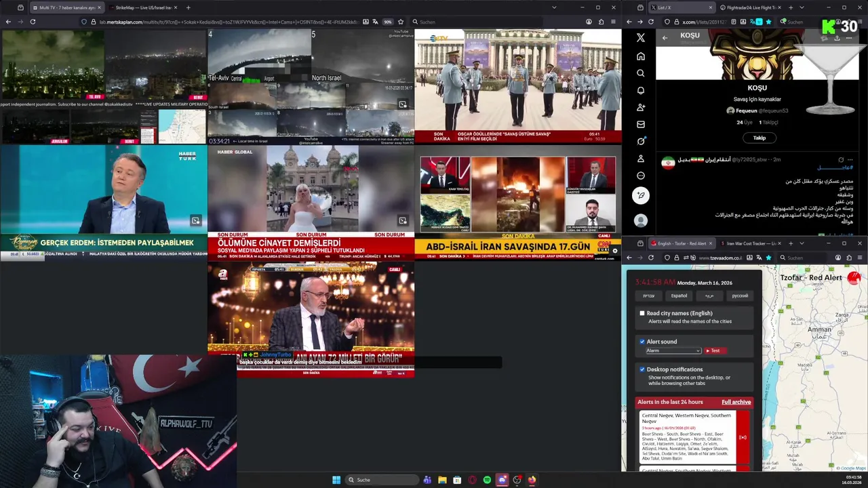The height and width of the screenshot is (488, 868).
Task: Open the Alarm sound dropdown
Action: 673,350
